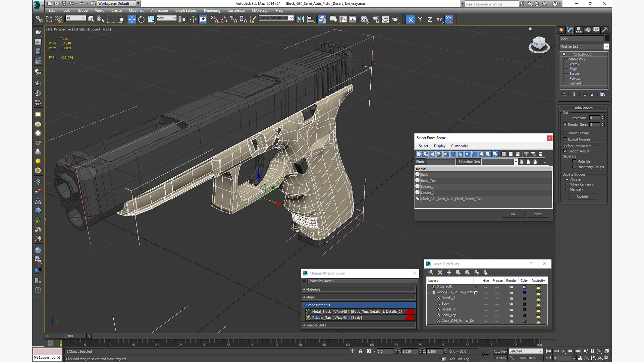Viewport: 644px width, 362px height.
Task: Toggle Display Lights filter in Select From Scene
Action: click(x=432, y=154)
